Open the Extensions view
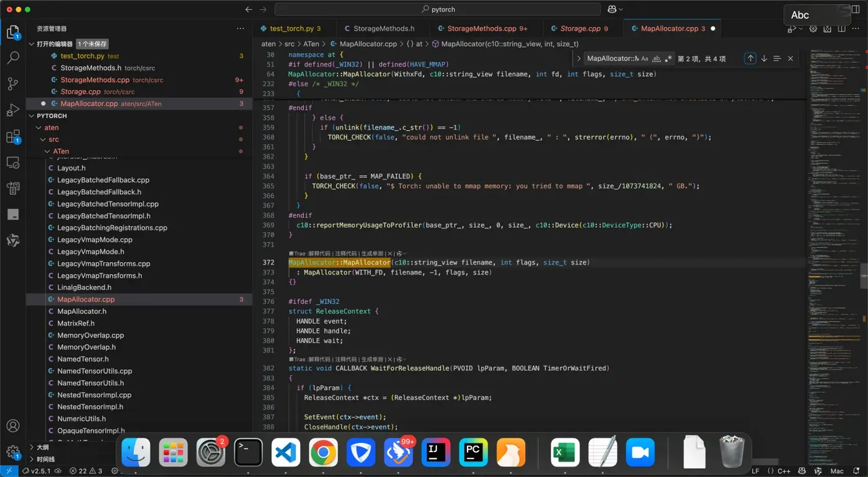Screen dimensions: 868x477 13,136
